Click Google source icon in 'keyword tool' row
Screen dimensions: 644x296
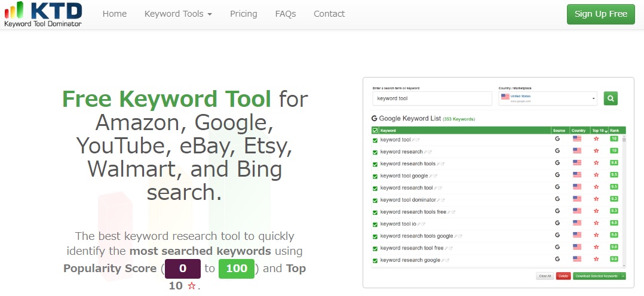pyautogui.click(x=557, y=139)
